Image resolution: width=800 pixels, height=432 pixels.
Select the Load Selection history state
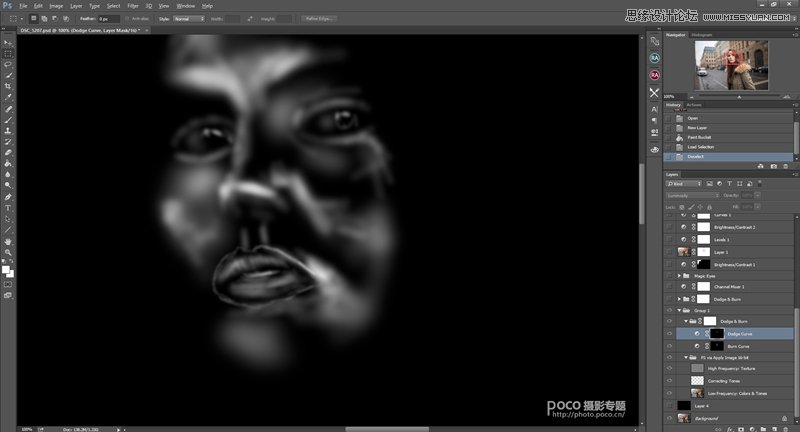click(700, 146)
